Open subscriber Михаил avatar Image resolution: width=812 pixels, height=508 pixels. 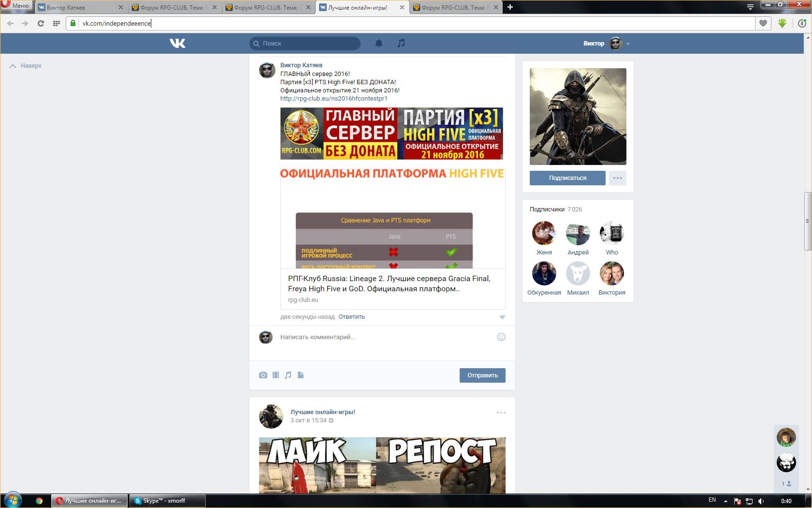578,273
